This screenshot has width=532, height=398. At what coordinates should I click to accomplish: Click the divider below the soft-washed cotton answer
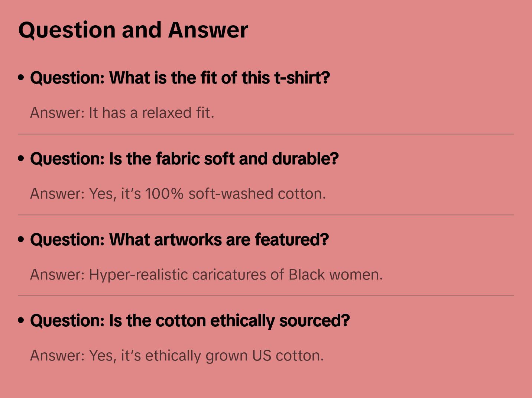click(266, 215)
